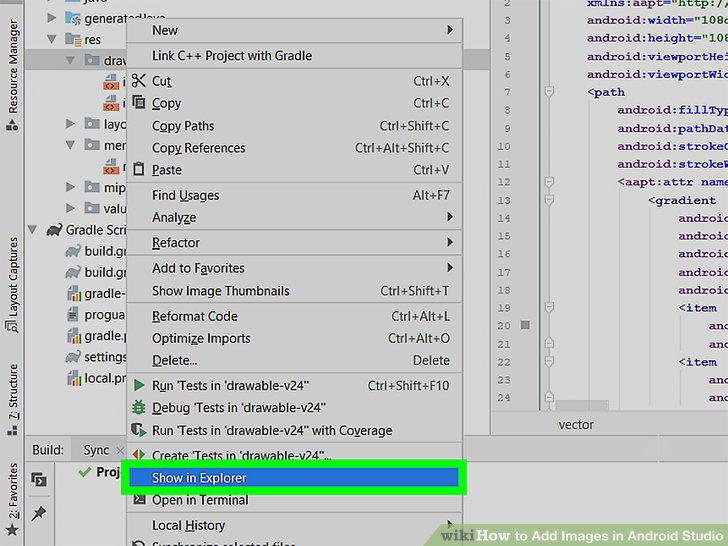728x546 pixels.
Task: Open the 7: Structure tool window
Action: [x=13, y=399]
